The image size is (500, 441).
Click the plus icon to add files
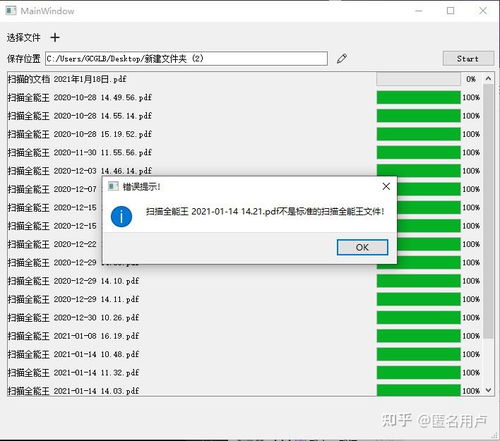tap(55, 37)
